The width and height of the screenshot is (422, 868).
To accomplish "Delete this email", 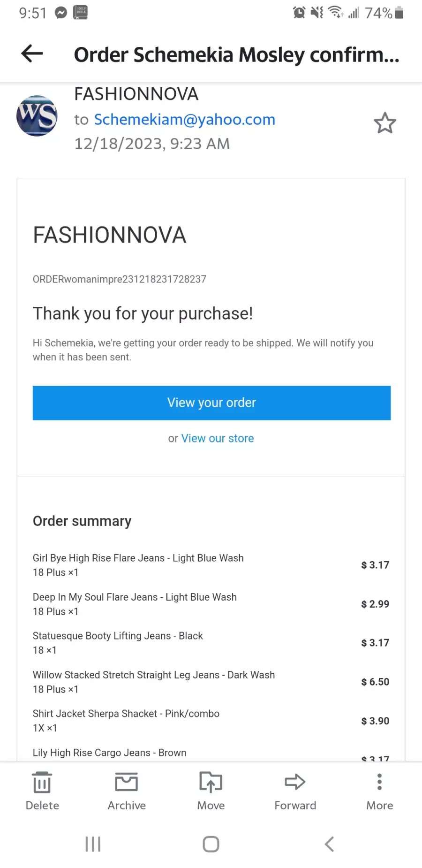I will pyautogui.click(x=42, y=791).
